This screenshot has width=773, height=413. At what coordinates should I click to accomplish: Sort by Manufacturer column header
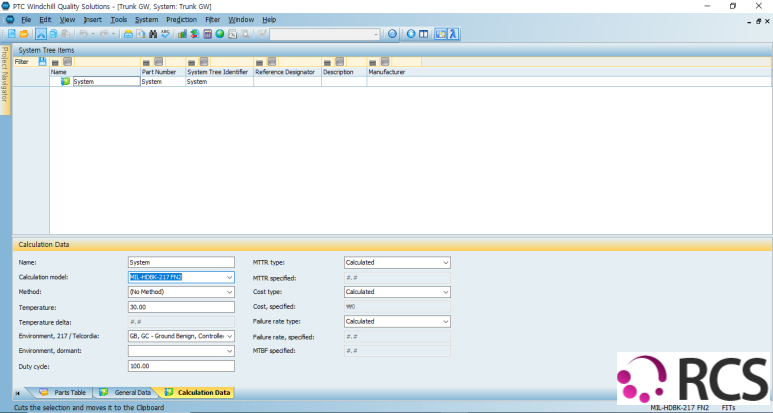click(387, 72)
